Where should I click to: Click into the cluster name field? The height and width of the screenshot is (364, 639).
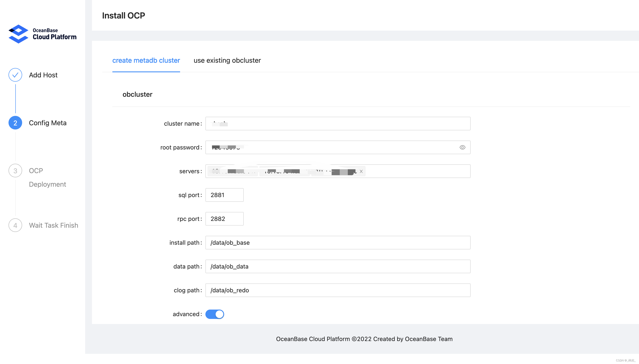[x=338, y=124]
